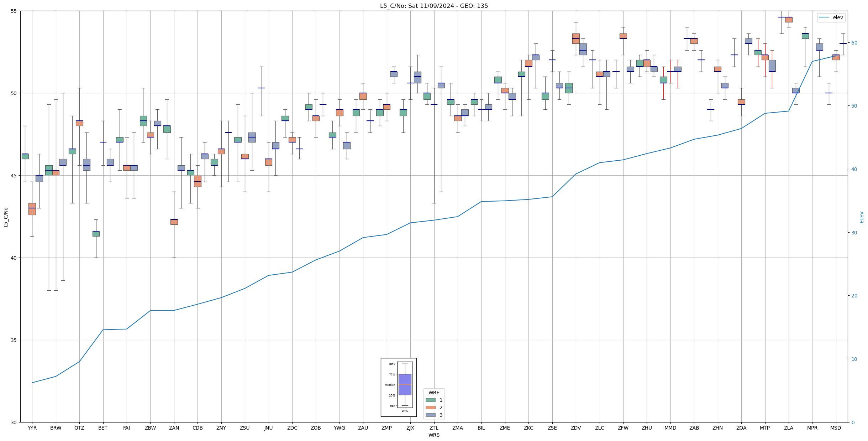Click the ZDV x-axis tick label
The width and height of the screenshot is (868, 441).
point(576,428)
